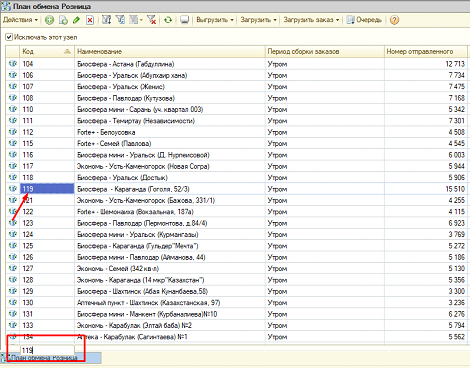Screen dimensions: 470x369
Task: Click the node icon in row 126
Action: pos(13,257)
